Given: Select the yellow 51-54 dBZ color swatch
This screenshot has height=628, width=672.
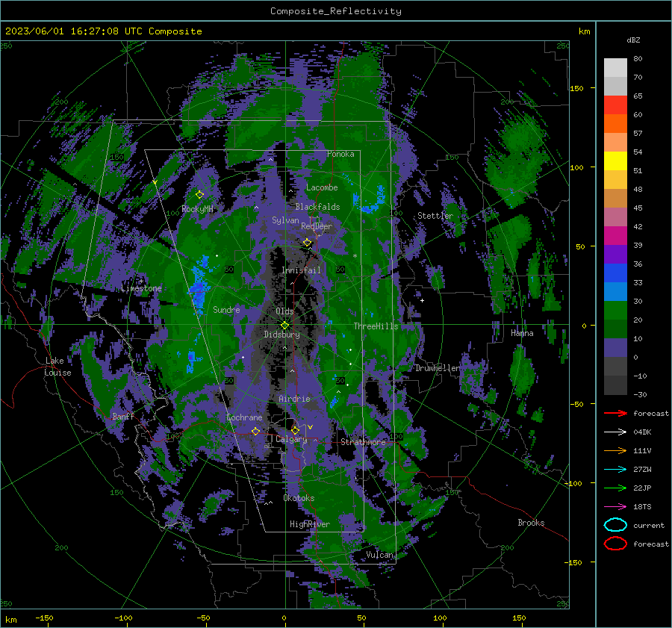Looking at the screenshot, I should 615,161.
